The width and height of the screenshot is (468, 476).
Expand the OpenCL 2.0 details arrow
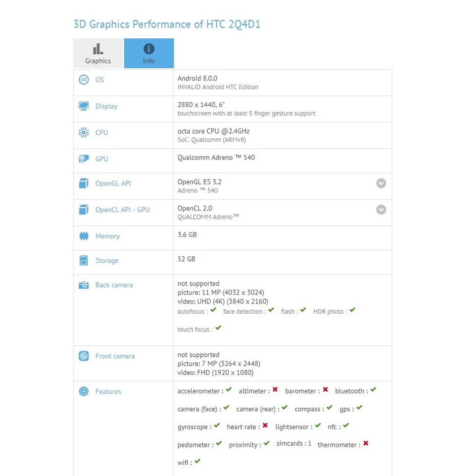(x=381, y=209)
